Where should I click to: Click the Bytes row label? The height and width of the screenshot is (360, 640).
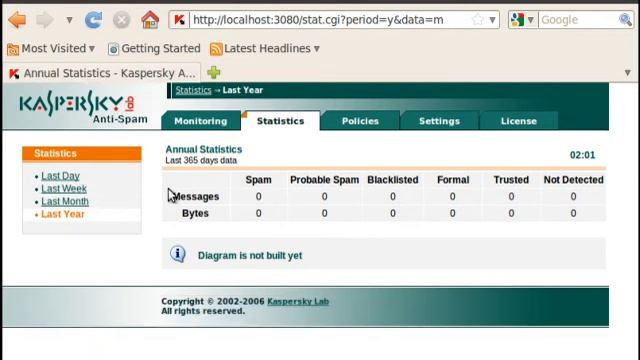pos(195,213)
